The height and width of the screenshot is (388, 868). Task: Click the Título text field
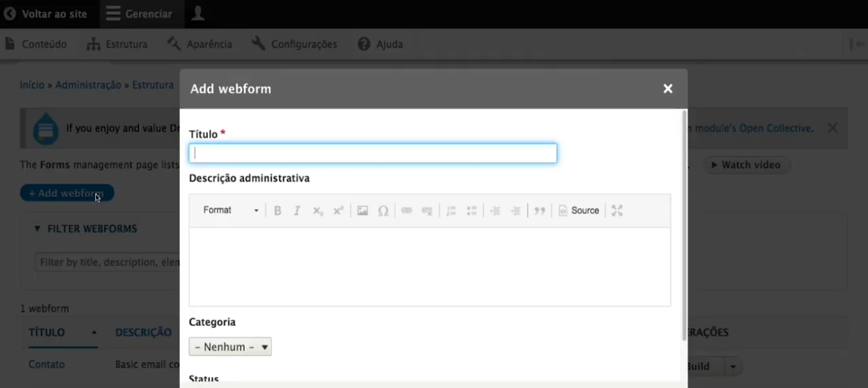(372, 153)
